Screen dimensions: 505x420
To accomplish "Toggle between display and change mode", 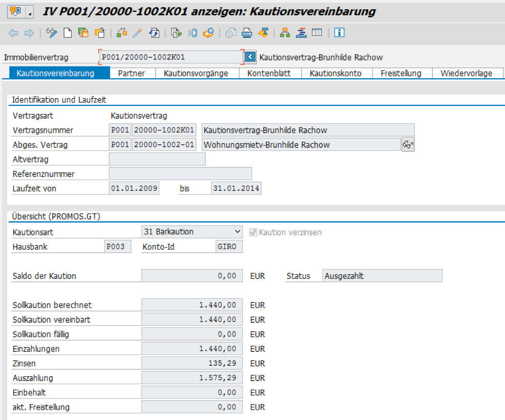I will coord(51,33).
